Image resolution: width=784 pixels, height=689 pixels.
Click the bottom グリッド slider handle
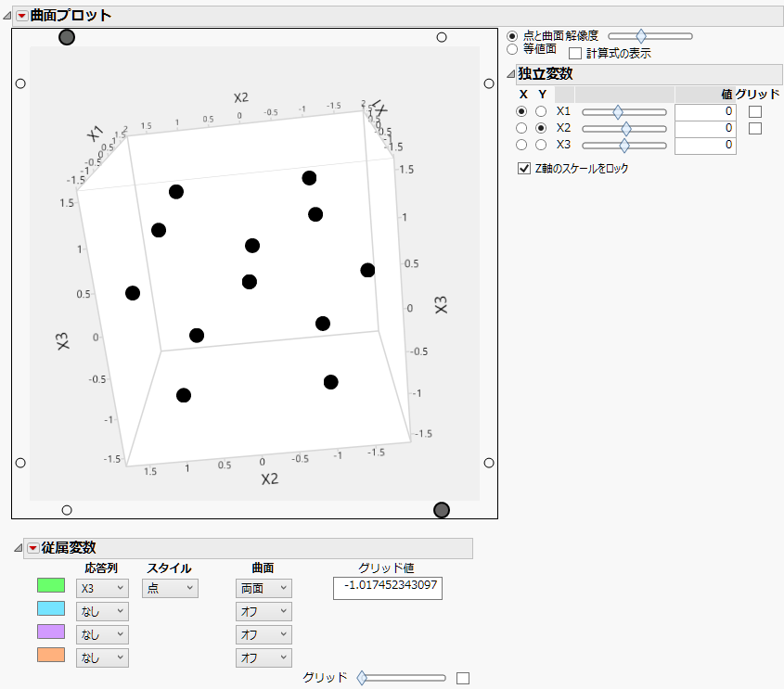point(362,678)
